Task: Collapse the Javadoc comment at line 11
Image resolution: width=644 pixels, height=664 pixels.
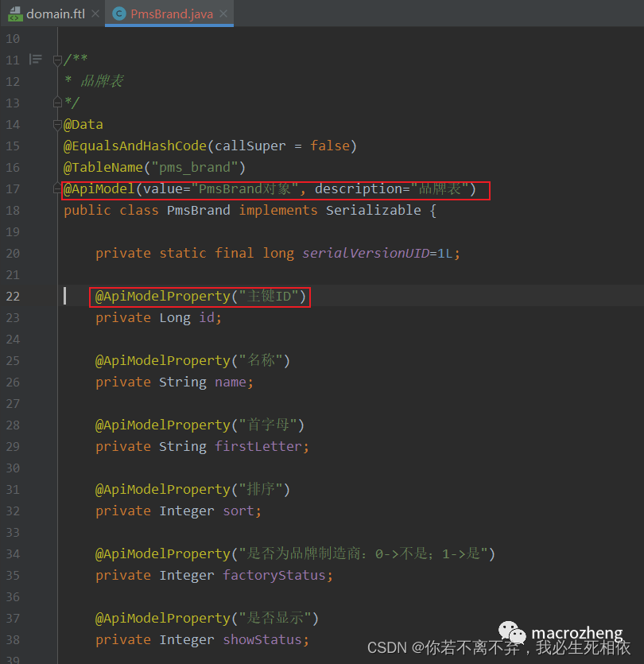Action: tap(57, 60)
